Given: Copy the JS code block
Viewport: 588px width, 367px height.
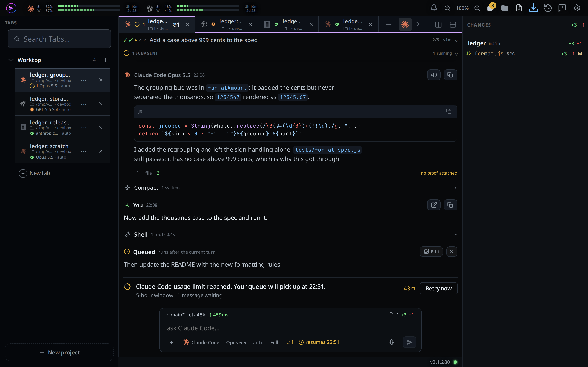Looking at the screenshot, I should pyautogui.click(x=449, y=111).
